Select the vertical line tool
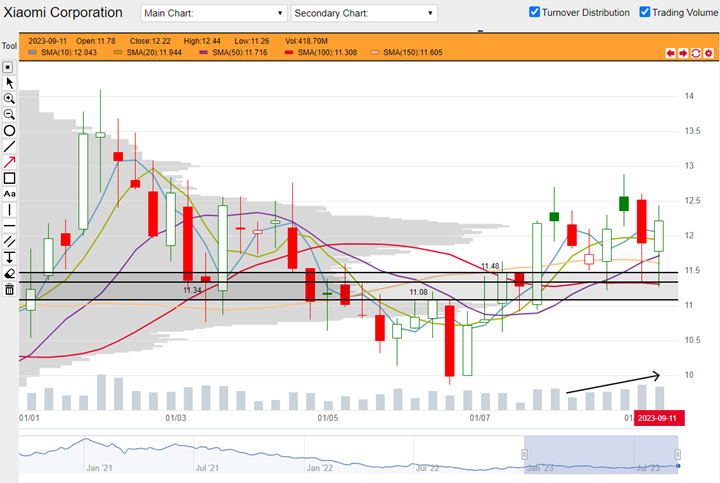 pos(9,210)
